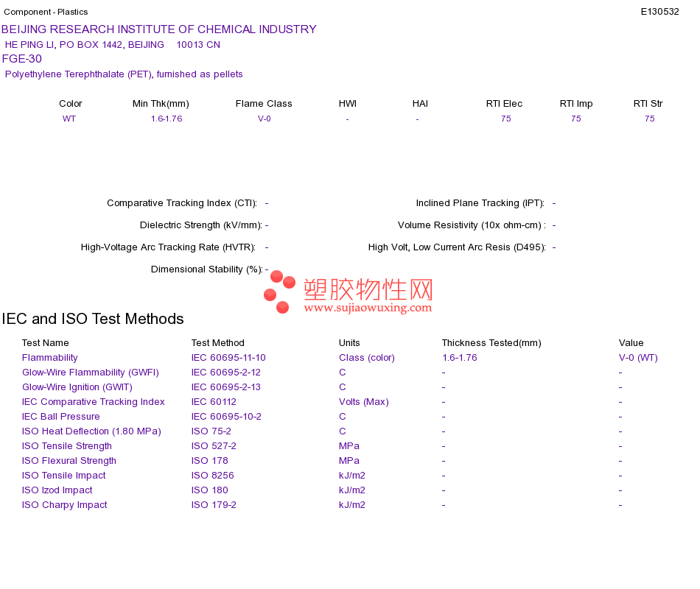This screenshot has height=589, width=700.
Task: Click High-Voltage Arc Tracking Rate (HVTR) label
Action: pos(168,247)
